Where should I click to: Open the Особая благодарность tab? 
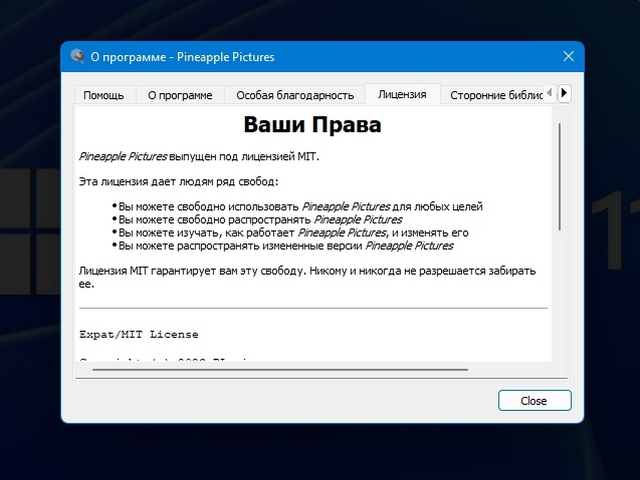pos(295,95)
